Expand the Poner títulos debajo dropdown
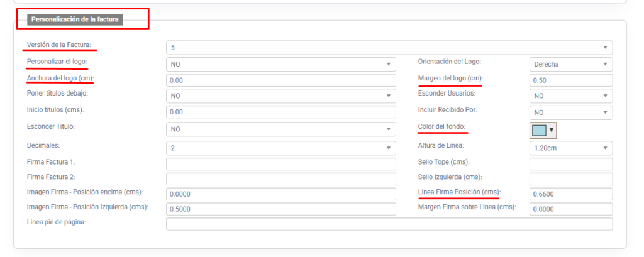The image size is (644, 257). point(280,96)
